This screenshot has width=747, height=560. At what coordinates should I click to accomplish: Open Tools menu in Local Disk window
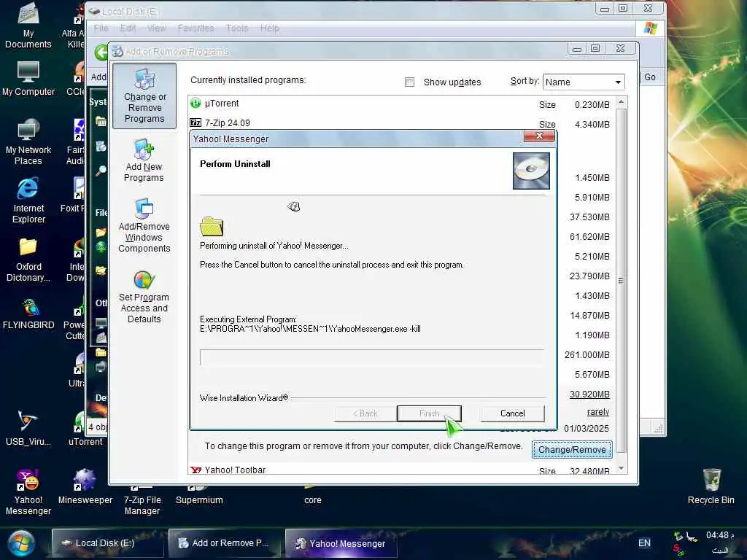(x=237, y=28)
